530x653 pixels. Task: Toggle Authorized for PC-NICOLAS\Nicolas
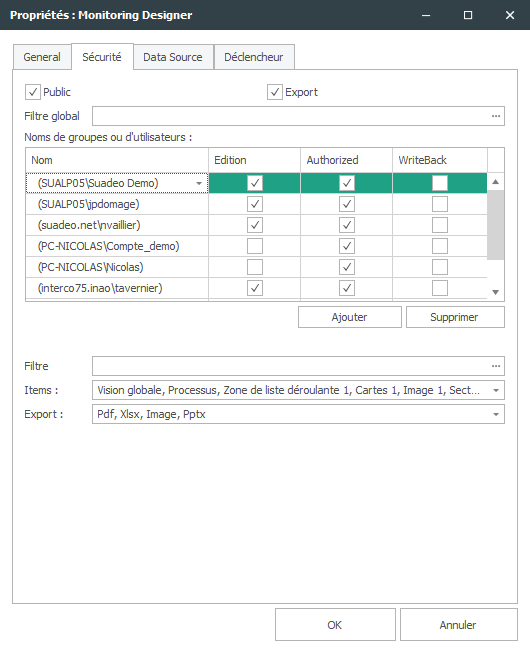347,267
